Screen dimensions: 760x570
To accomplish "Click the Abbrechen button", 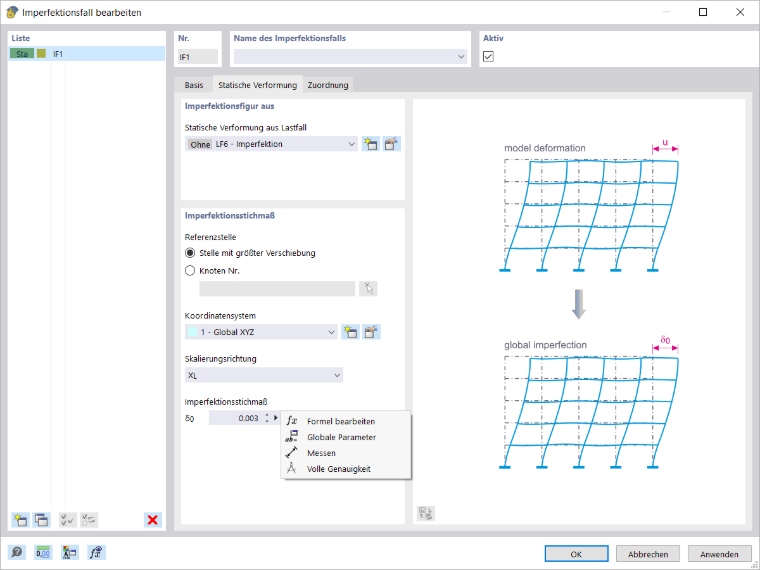I will 648,554.
